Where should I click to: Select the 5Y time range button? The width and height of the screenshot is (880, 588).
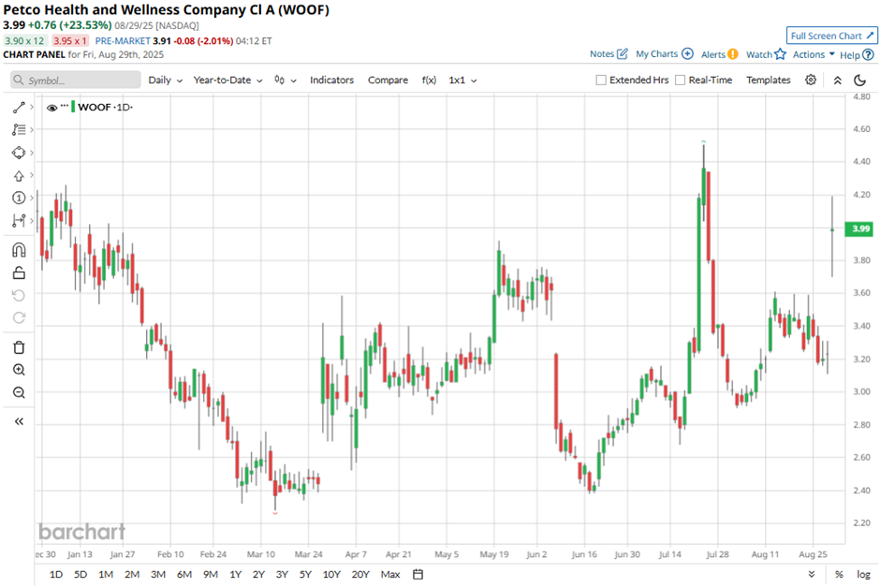point(305,575)
